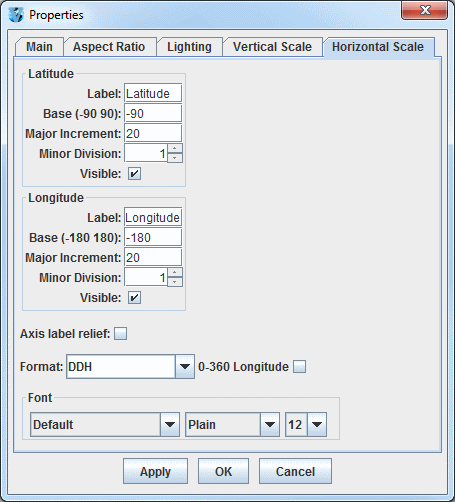The height and width of the screenshot is (502, 455).
Task: Open the font style dropdown showing Plain
Action: [232, 425]
